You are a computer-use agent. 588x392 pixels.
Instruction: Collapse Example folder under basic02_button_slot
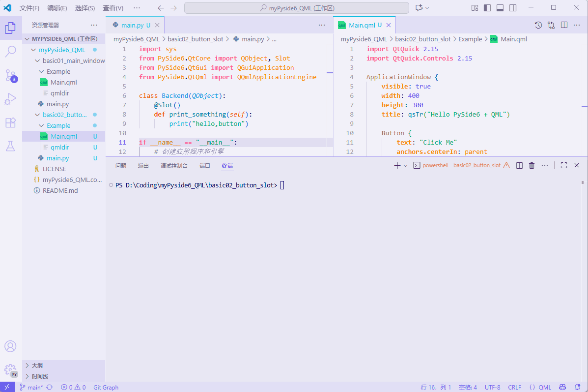tap(64, 125)
